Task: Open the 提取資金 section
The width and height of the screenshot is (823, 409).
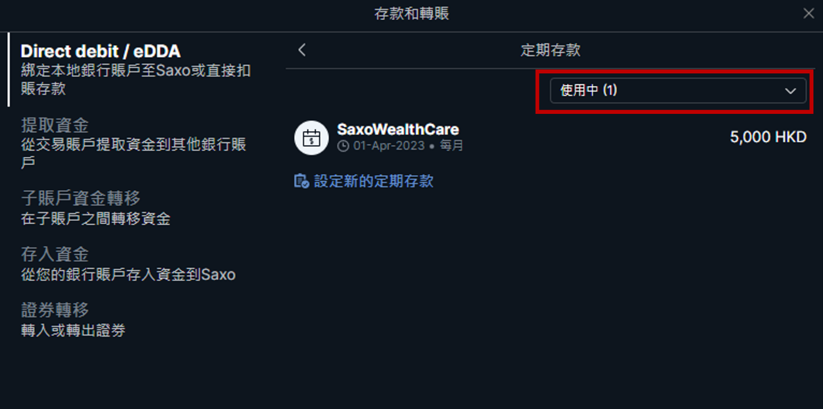Action: click(134, 143)
